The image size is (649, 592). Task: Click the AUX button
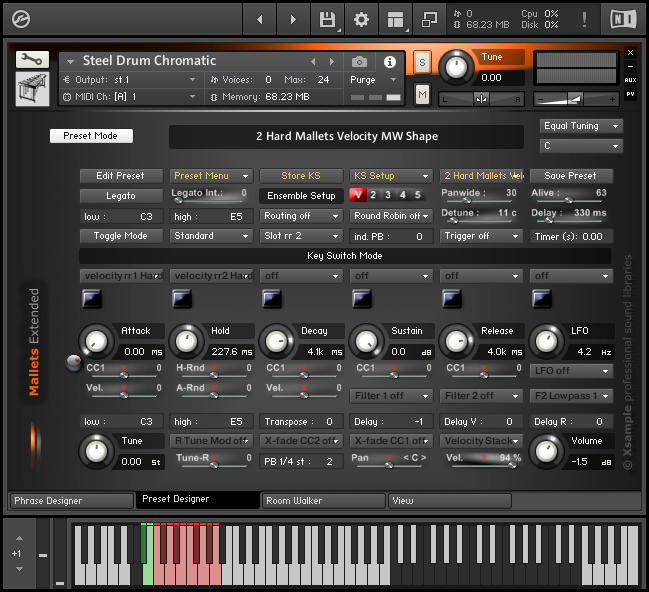click(630, 80)
